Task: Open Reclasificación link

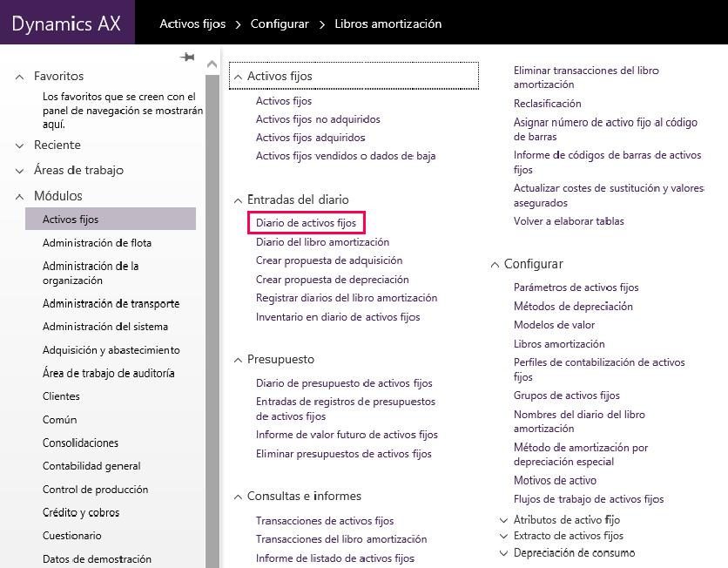Action: 548,104
